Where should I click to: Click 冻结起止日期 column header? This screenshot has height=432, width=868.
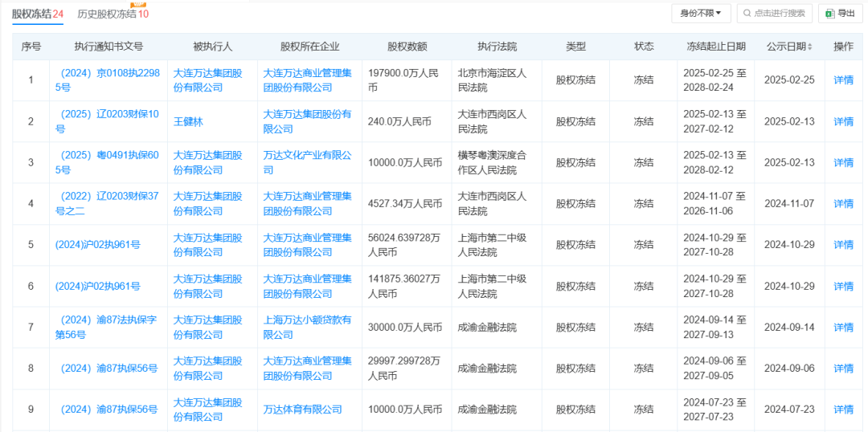click(716, 47)
